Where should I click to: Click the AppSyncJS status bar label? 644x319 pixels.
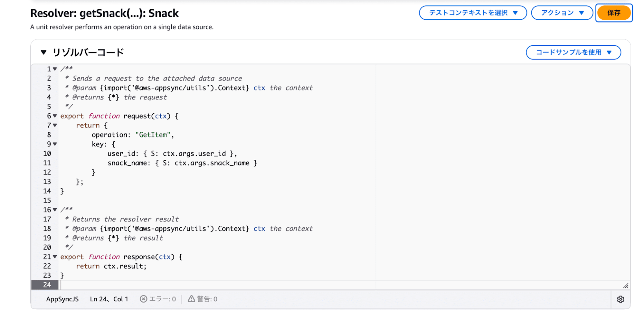pos(62,299)
